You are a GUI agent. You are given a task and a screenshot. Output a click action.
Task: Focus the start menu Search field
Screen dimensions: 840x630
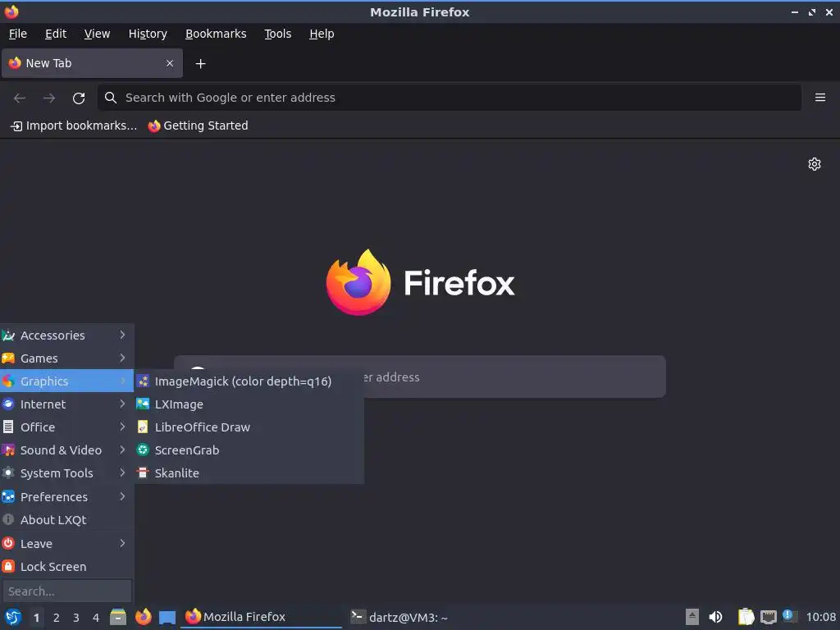67,591
